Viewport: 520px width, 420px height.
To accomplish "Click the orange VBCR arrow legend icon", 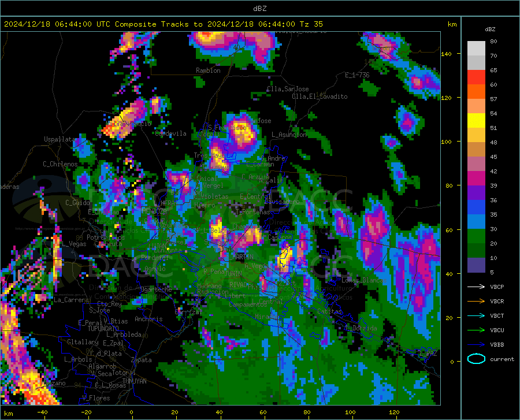I will [x=476, y=302].
